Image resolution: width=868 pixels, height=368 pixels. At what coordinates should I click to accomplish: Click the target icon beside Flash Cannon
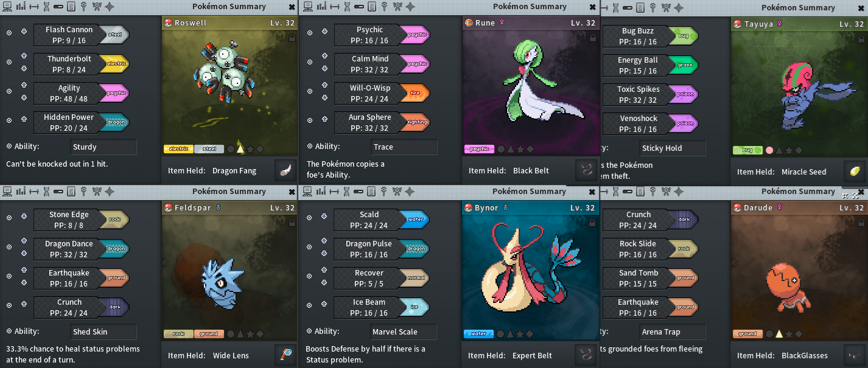pyautogui.click(x=9, y=32)
